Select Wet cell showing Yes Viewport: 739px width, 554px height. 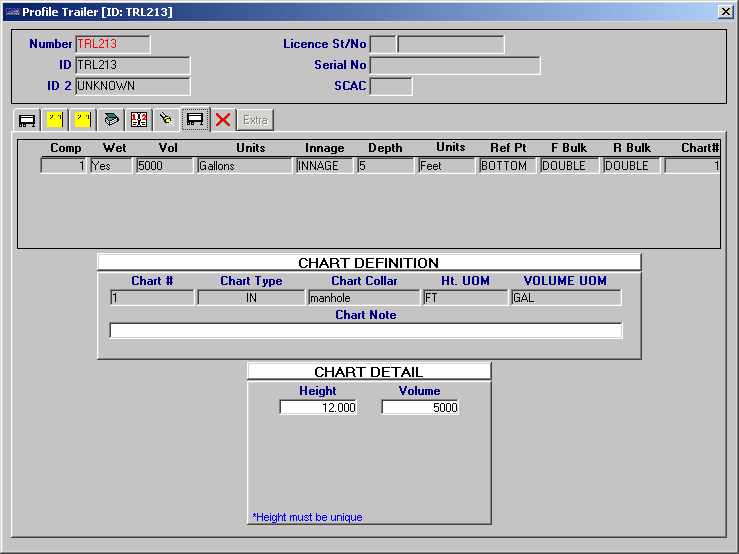pyautogui.click(x=112, y=165)
